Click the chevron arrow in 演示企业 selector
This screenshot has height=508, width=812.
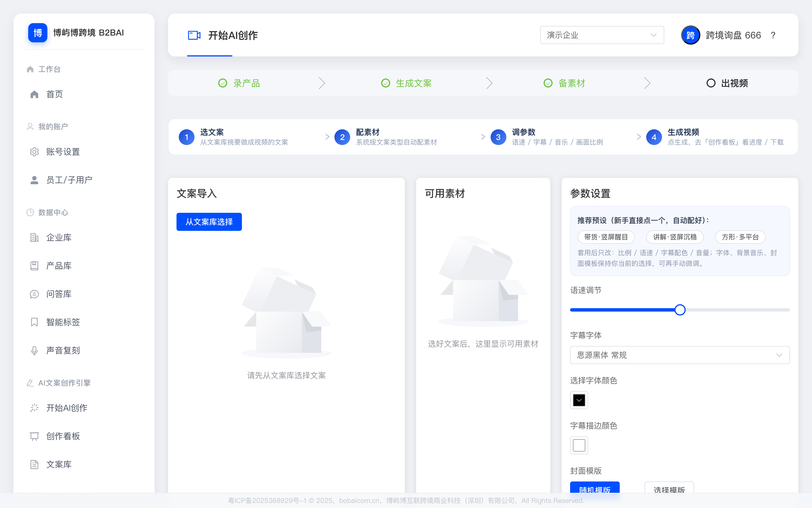653,35
